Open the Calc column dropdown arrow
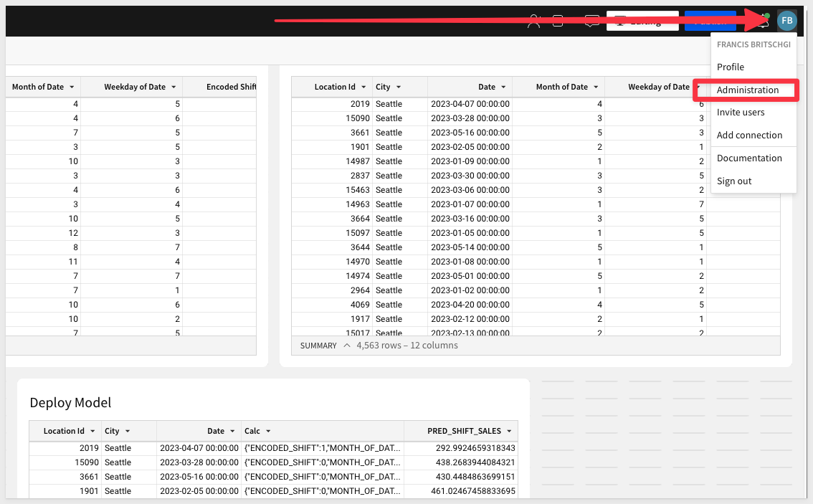This screenshot has width=813, height=504. (x=268, y=431)
